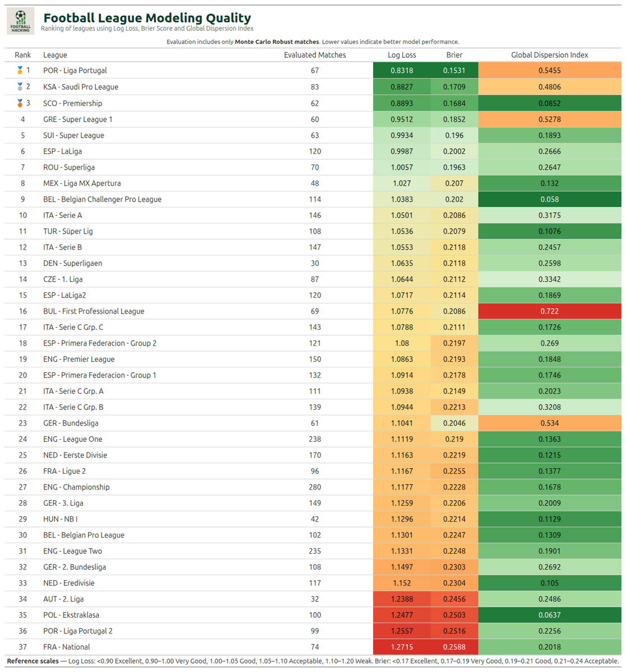
Task: Click the Football League Modeling Quality title
Action: click(147, 18)
